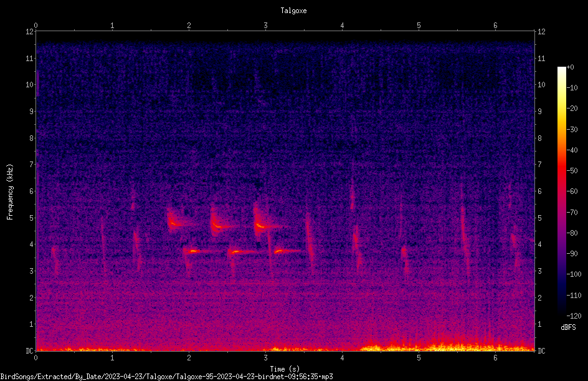Viewport: 588px width, 381px height.
Task: Click the -120 label on color scale
Action: coord(574,316)
